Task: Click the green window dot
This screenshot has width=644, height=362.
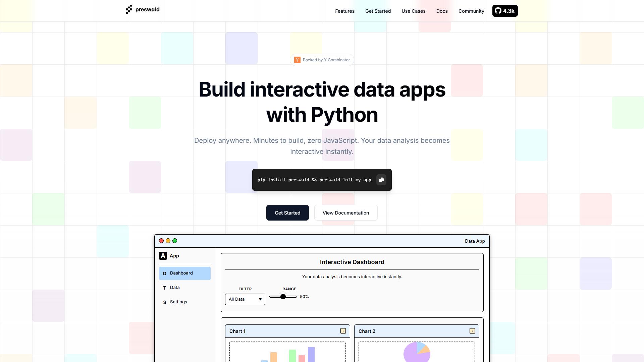Action: pos(175,241)
